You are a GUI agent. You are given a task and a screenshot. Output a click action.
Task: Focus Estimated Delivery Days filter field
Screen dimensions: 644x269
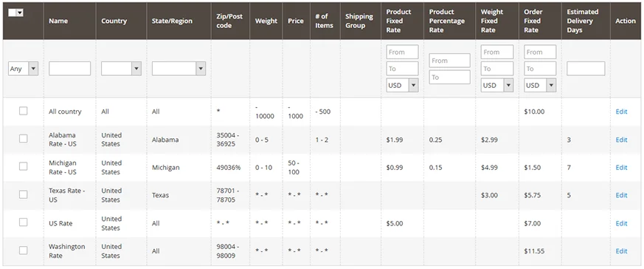pos(586,69)
